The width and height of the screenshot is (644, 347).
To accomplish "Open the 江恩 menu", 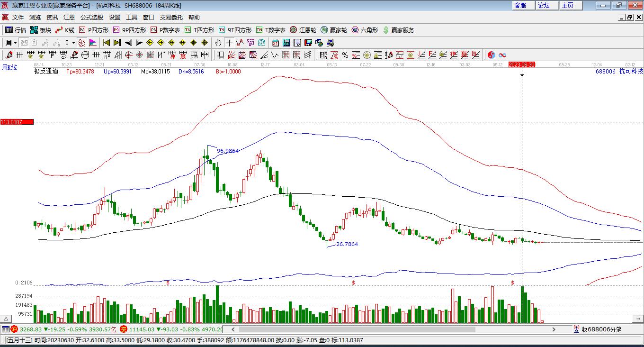I will tap(69, 17).
